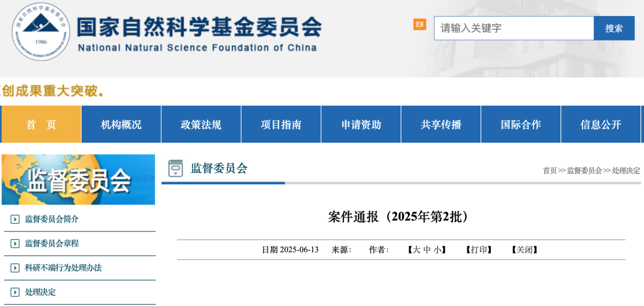644x306 pixels.
Task: Click the search keyword input field
Action: [514, 29]
